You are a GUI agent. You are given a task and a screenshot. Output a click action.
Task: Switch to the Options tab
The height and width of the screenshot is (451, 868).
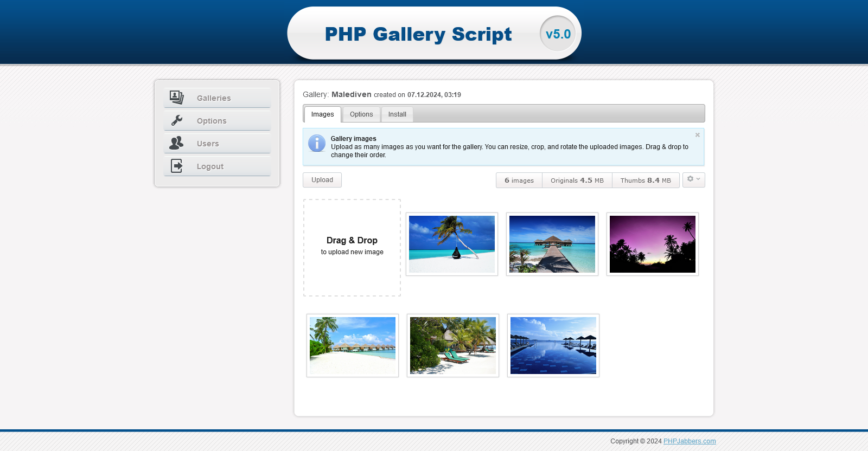point(361,114)
